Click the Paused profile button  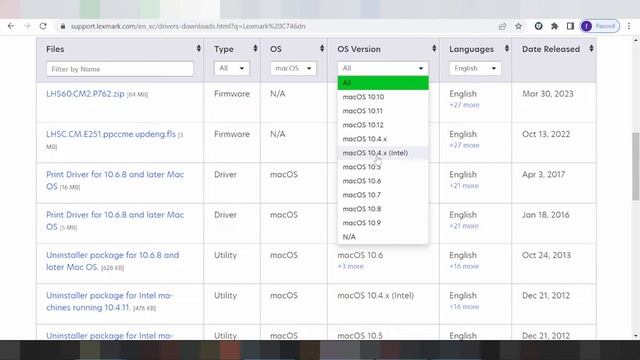point(600,26)
